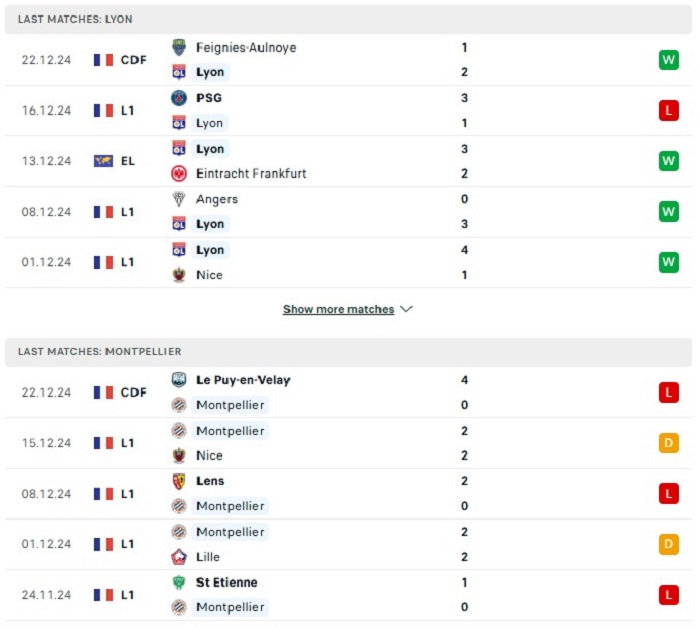Click the PSG club crest
700x629 pixels.
(179, 98)
